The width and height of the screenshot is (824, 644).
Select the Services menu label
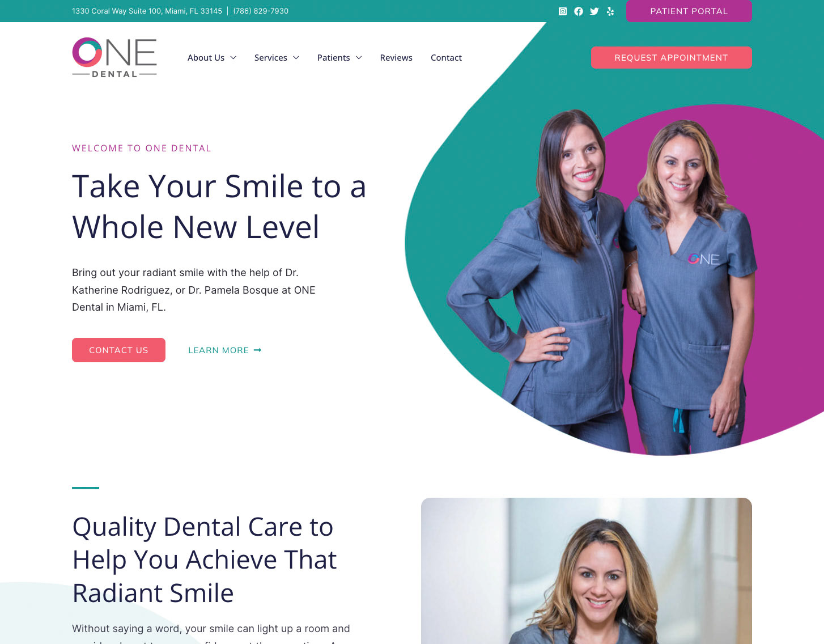[x=271, y=58]
